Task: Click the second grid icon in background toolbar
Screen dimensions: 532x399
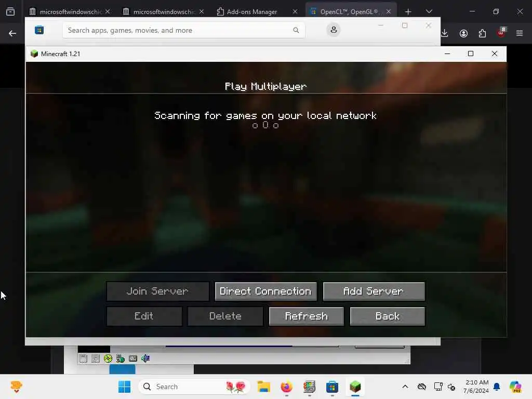Action: (x=96, y=358)
